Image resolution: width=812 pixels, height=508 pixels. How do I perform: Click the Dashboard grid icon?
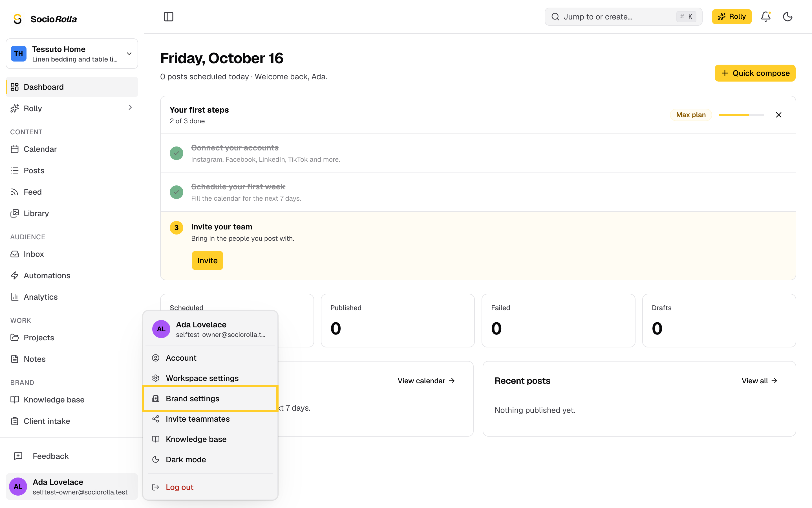pyautogui.click(x=14, y=87)
